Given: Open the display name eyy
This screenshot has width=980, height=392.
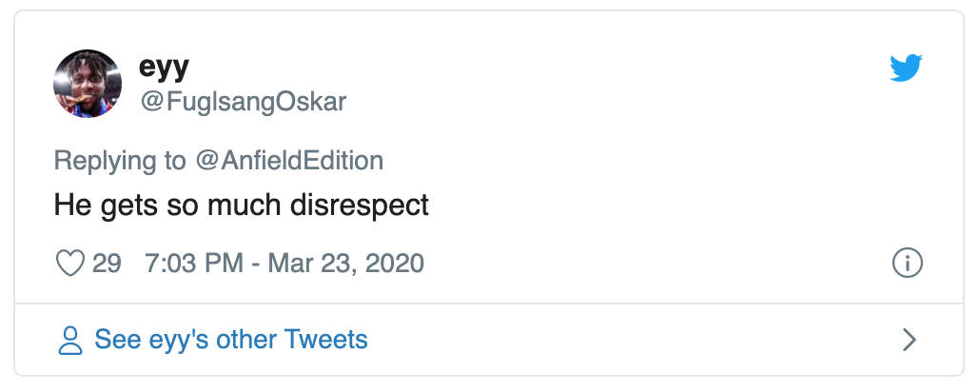Looking at the screenshot, I should click(164, 67).
